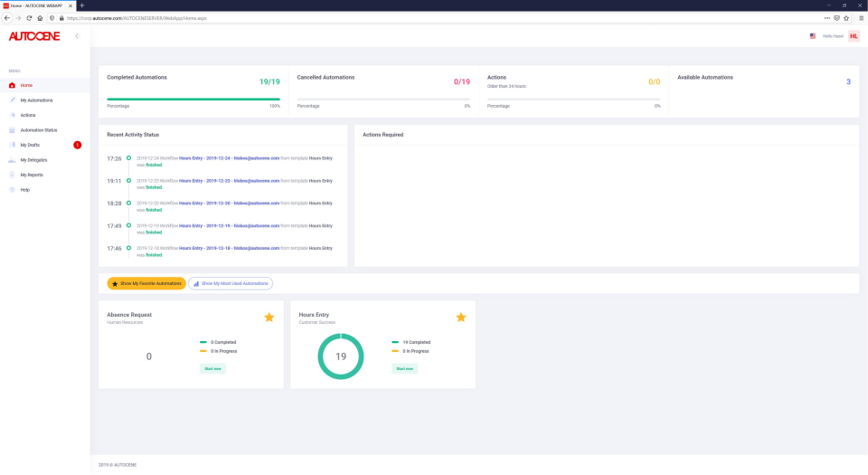Open the HL user avatar menu

click(854, 36)
